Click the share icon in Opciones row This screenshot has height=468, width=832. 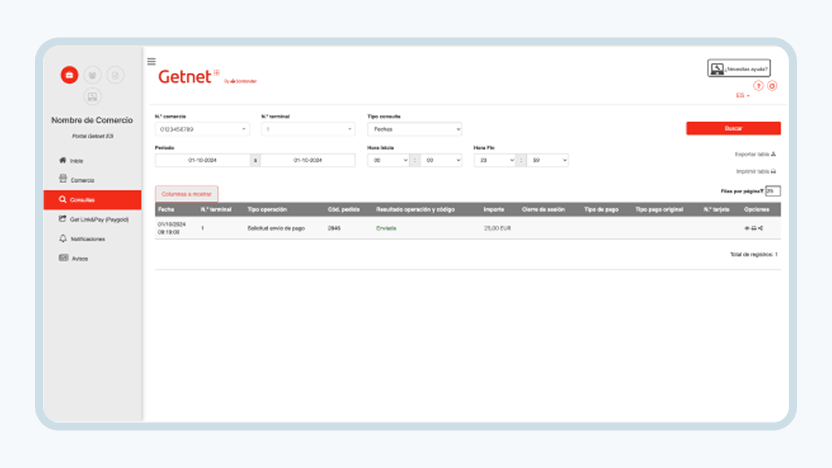click(x=760, y=228)
